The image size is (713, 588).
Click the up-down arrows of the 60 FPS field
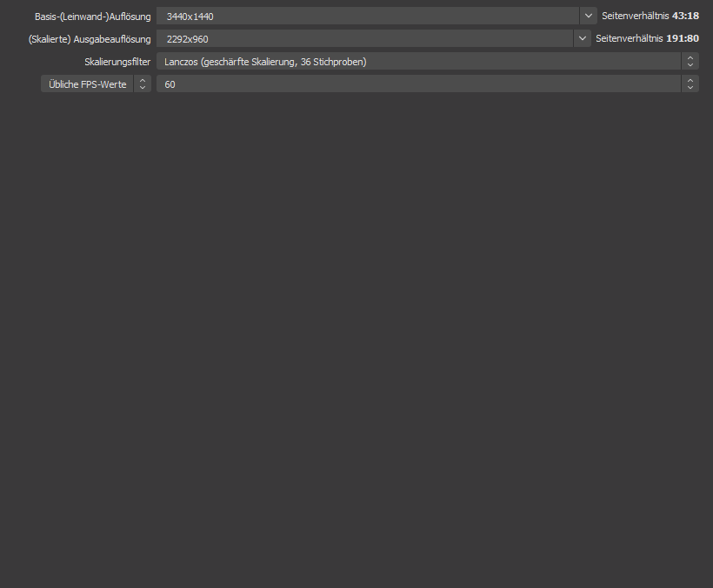pos(690,84)
